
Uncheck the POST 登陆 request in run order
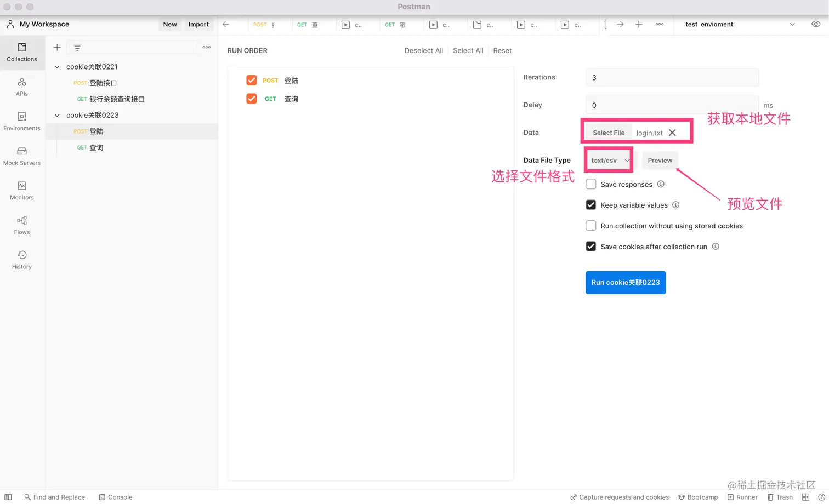coord(252,81)
